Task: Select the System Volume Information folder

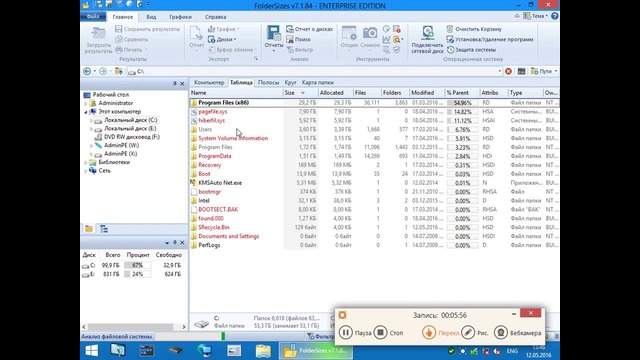Action: click(x=233, y=138)
